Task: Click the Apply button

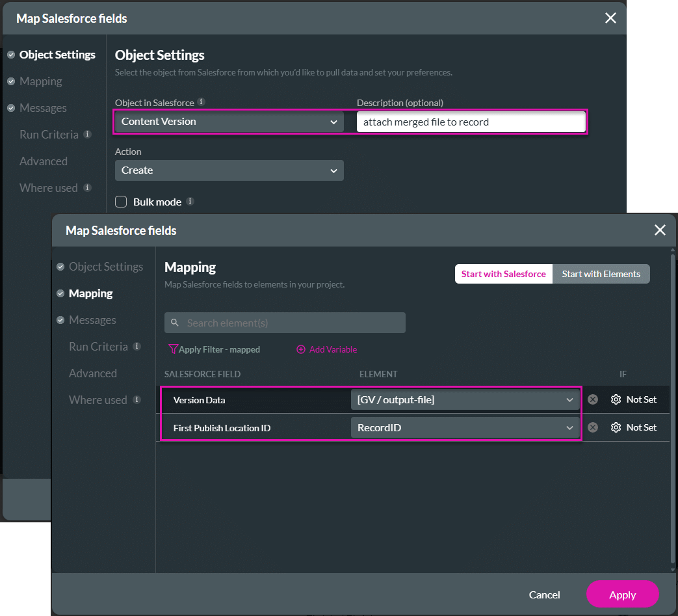Action: 622,595
